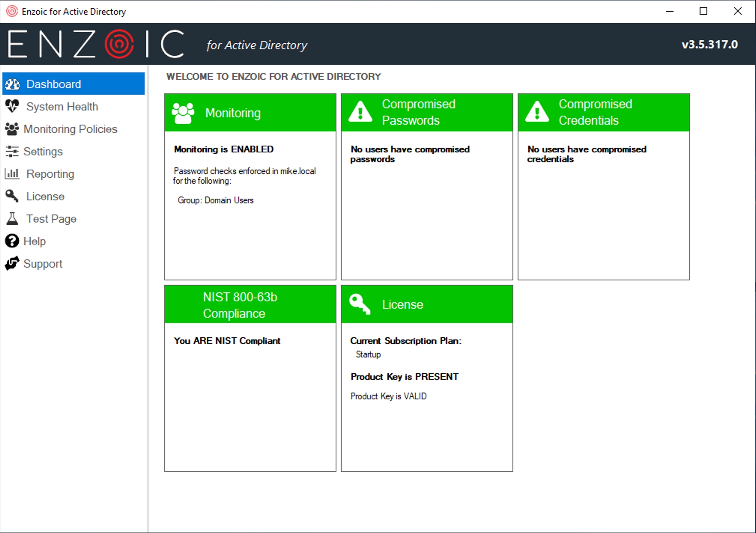Select Test Page in sidebar

click(51, 219)
